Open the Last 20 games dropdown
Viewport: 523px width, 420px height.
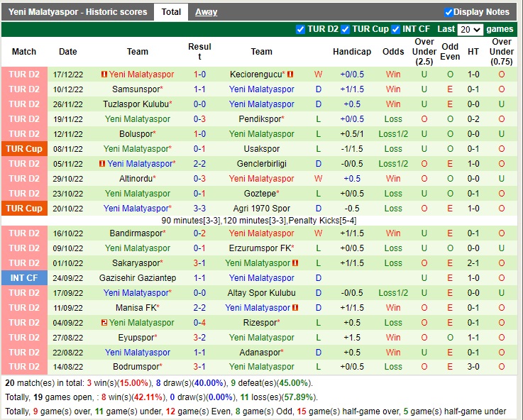coord(470,29)
